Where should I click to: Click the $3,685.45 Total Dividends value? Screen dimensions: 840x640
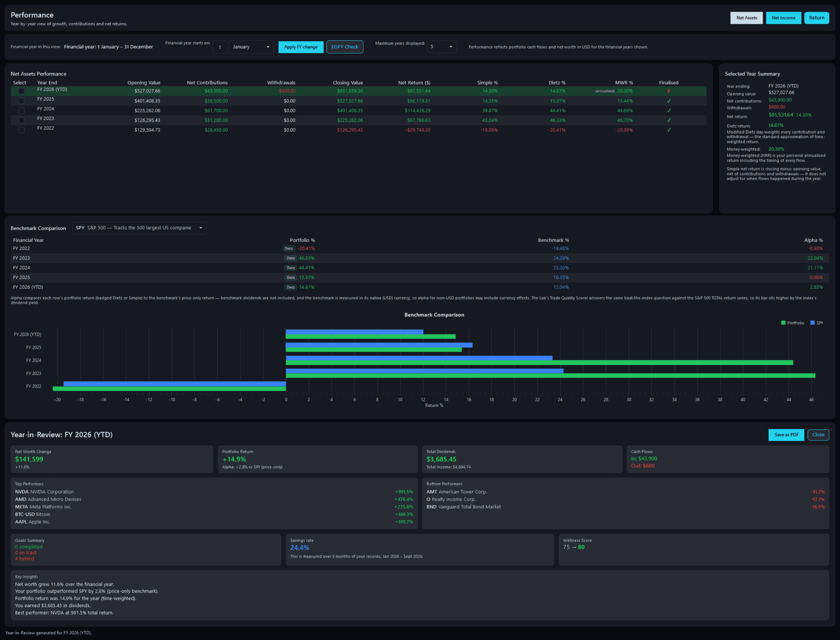tap(441, 459)
